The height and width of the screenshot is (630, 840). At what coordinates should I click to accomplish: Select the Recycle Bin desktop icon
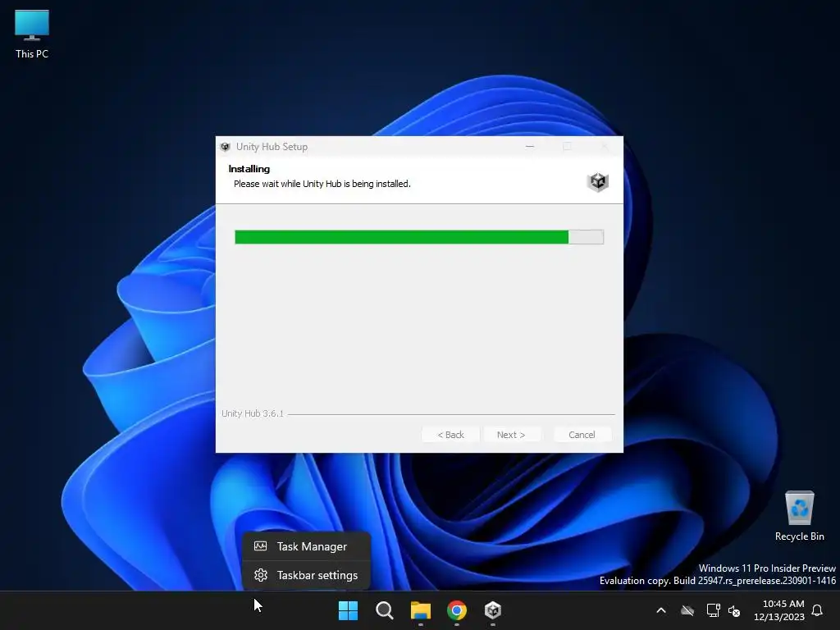coord(799,516)
